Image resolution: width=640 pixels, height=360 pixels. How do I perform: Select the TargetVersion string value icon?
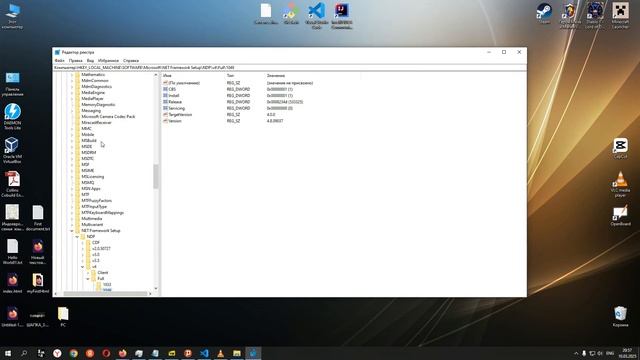(x=165, y=115)
